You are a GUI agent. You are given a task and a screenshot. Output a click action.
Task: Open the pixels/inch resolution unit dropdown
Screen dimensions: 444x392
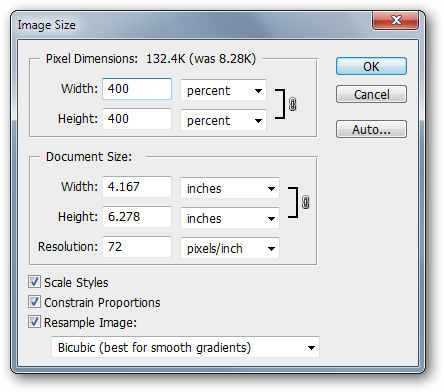230,248
